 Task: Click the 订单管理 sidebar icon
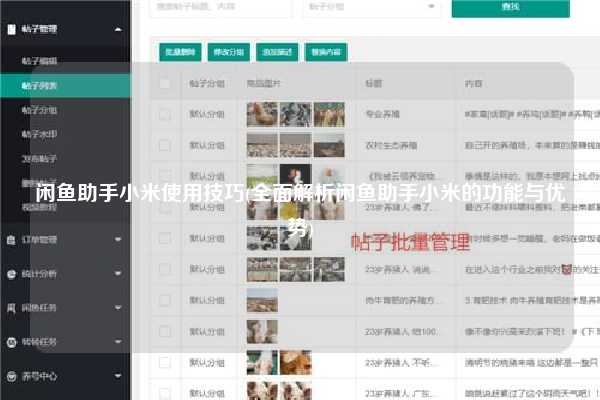pos(11,240)
